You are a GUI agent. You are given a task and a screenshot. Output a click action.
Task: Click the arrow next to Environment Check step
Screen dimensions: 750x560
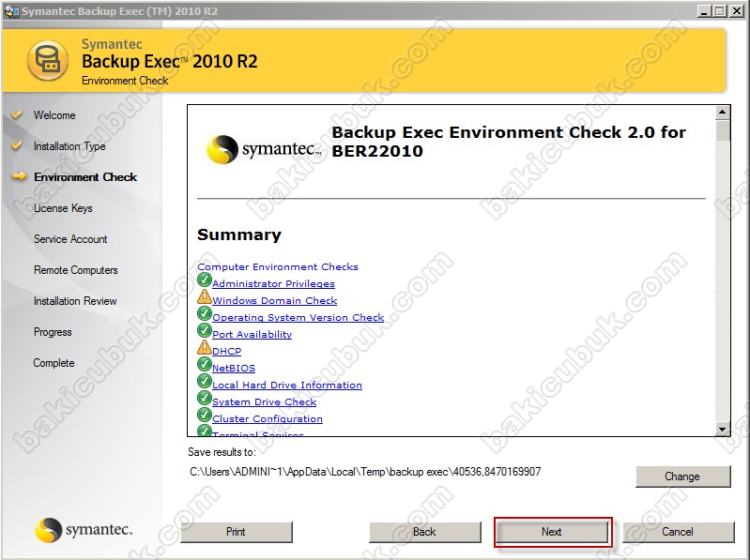[x=19, y=176]
